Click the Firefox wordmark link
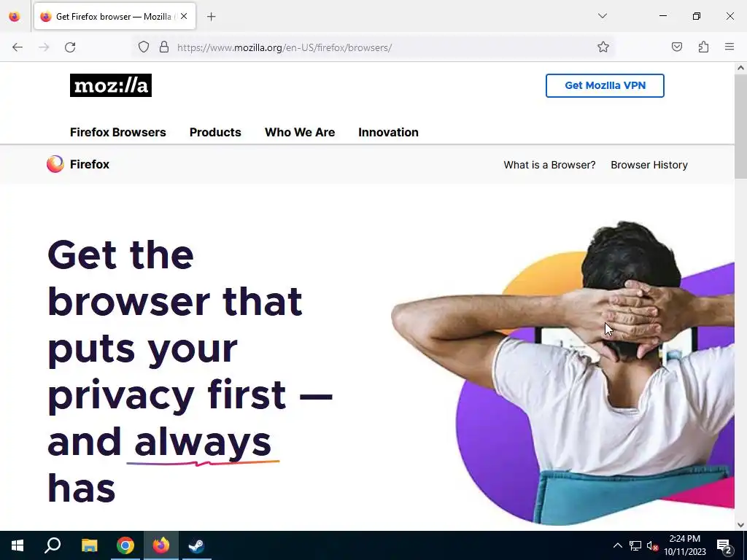 pyautogui.click(x=90, y=164)
